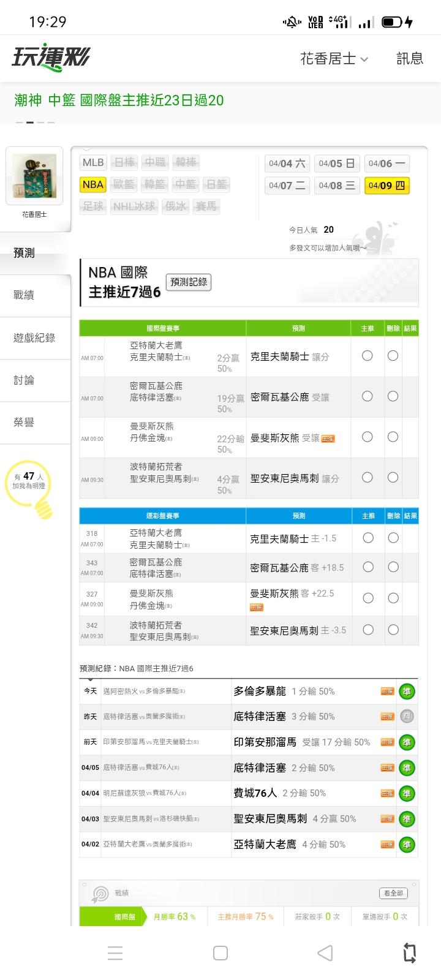
Task: Switch to the MLB league tab
Action: [93, 162]
